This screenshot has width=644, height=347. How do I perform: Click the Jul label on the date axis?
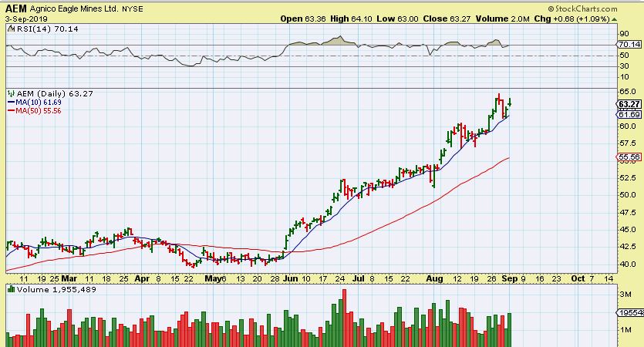click(359, 278)
